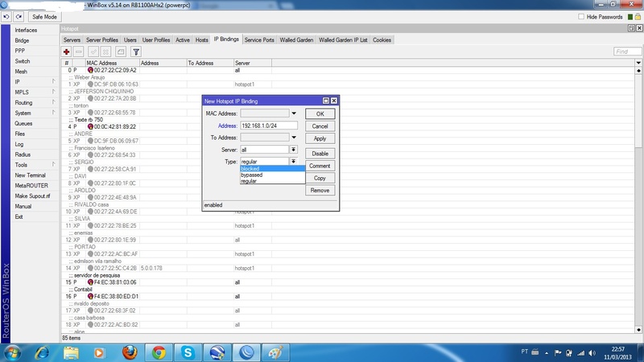Click OK in New Hotspot IP Binding
The width and height of the screenshot is (644, 362).
(320, 113)
